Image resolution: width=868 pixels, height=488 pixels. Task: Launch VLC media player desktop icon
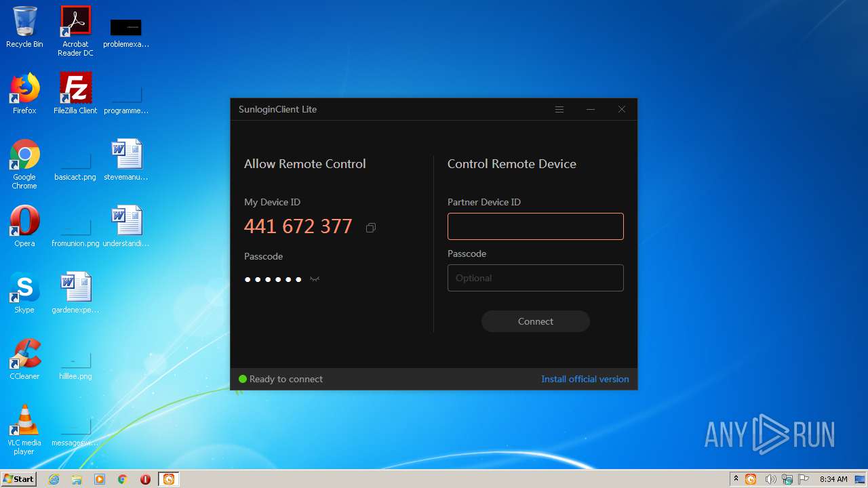click(x=24, y=430)
